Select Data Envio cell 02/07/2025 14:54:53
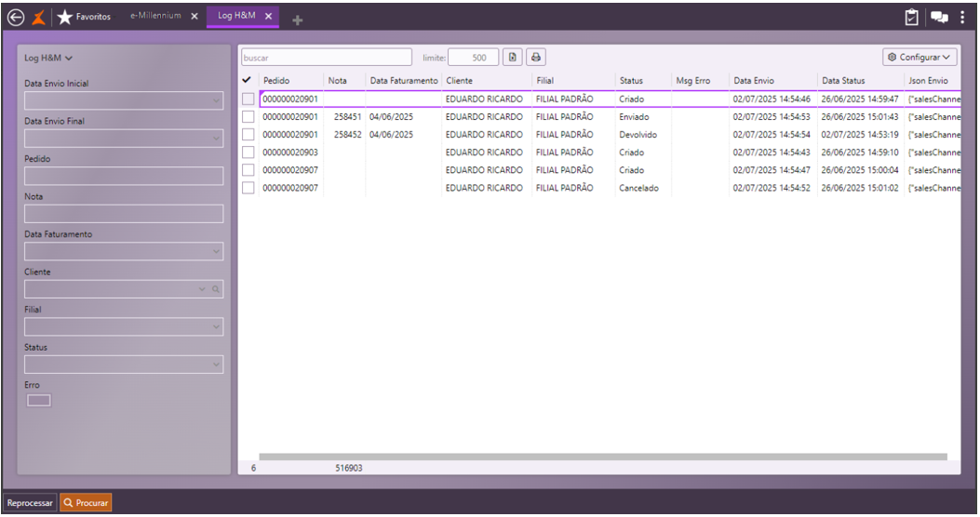The width and height of the screenshot is (980, 517). coord(772,117)
